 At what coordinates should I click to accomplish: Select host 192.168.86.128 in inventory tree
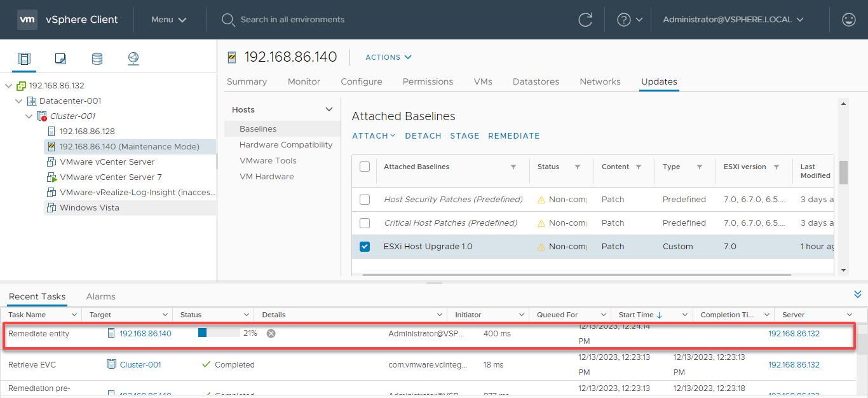click(x=87, y=132)
